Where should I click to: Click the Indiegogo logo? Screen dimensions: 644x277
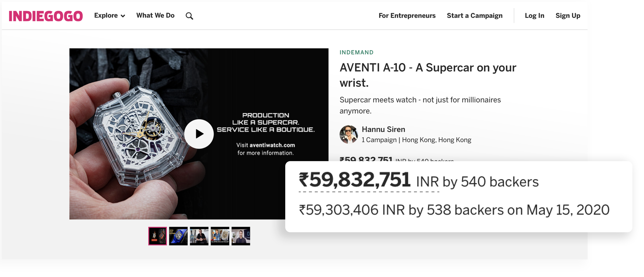point(46,16)
